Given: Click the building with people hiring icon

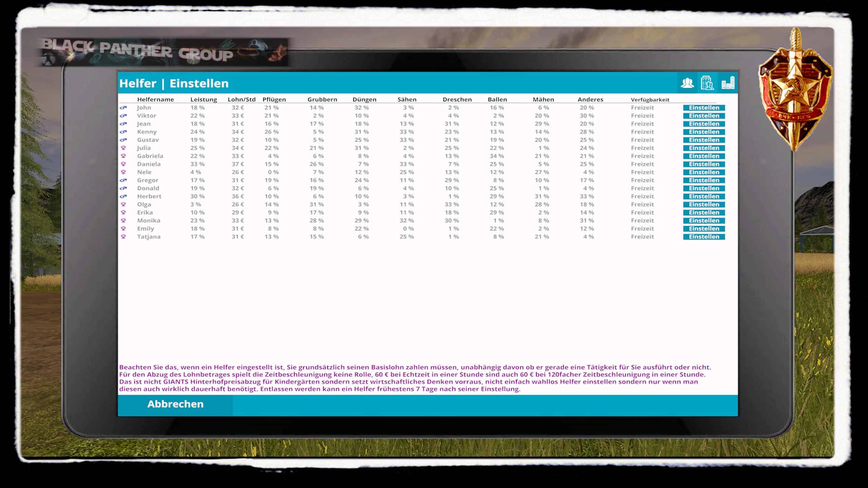Looking at the screenshot, I should click(x=707, y=83).
